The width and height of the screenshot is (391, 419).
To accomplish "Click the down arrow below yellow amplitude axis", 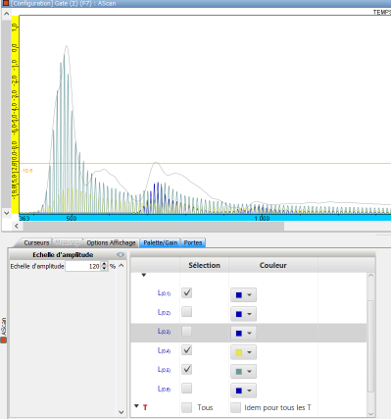I will pyautogui.click(x=6, y=213).
